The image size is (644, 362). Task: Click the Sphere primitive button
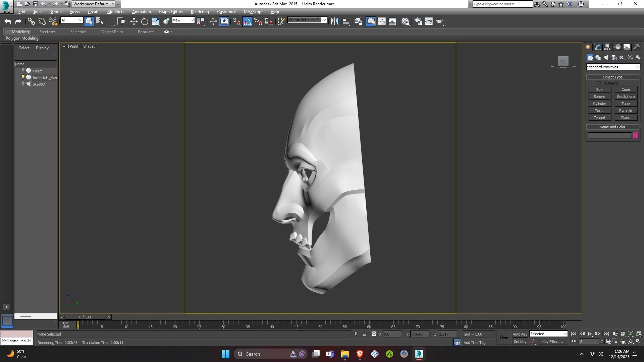click(x=599, y=97)
